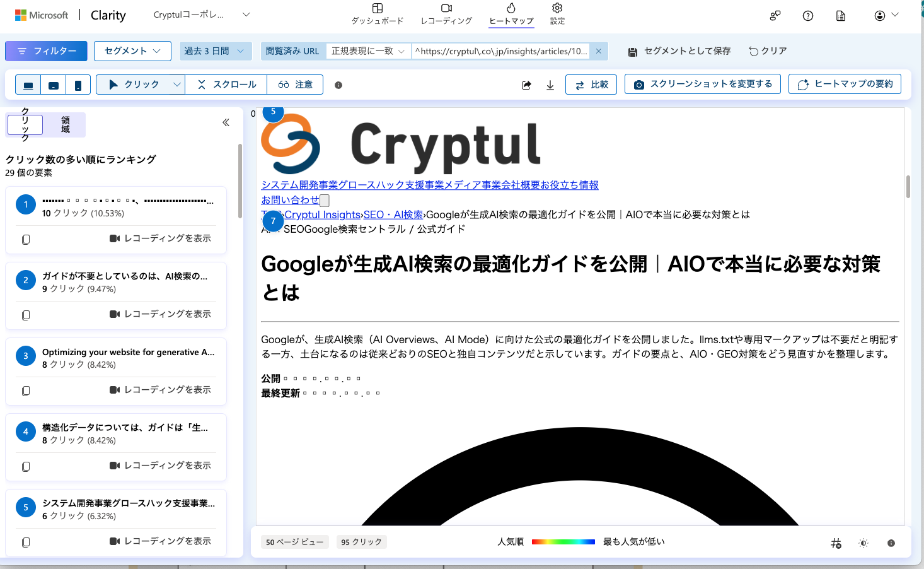
Task: Open the documentation page icon
Action: (841, 16)
